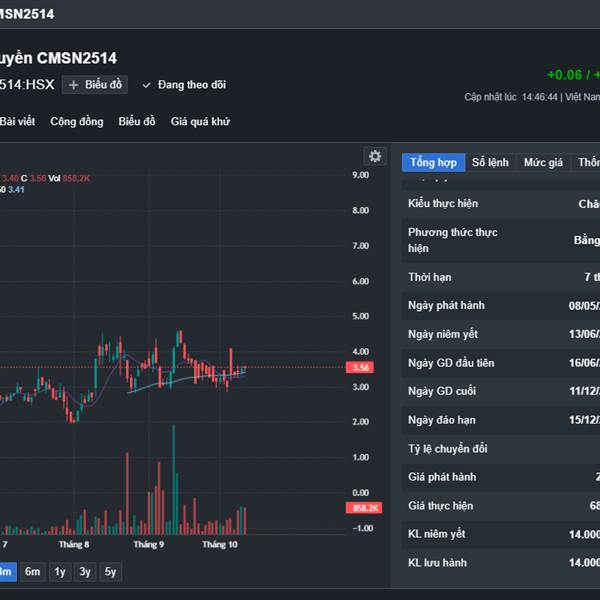Screen dimensions: 600x600
Task: Open chart settings gear icon
Action: coord(375,156)
